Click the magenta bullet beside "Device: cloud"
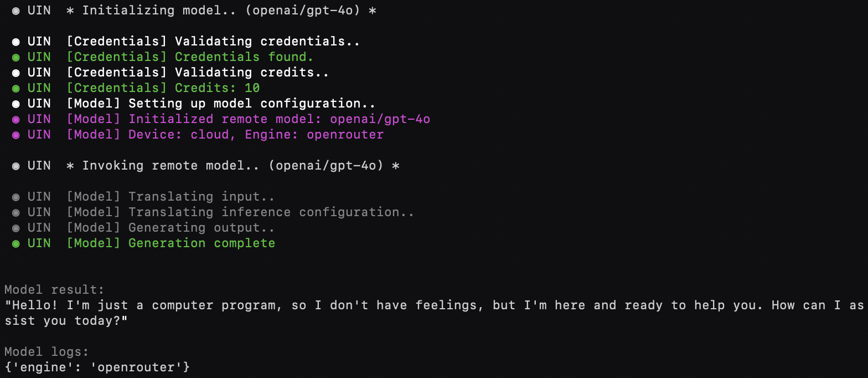This screenshot has width=868, height=378. pos(16,135)
